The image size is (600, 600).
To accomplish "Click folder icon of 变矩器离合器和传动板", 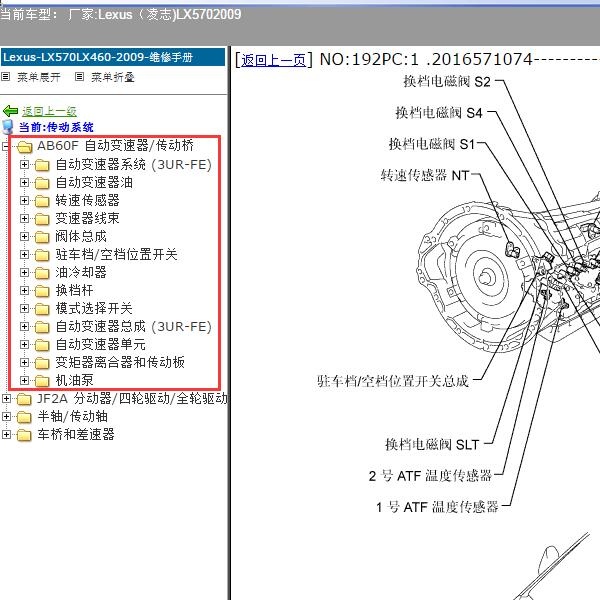I will point(42,363).
